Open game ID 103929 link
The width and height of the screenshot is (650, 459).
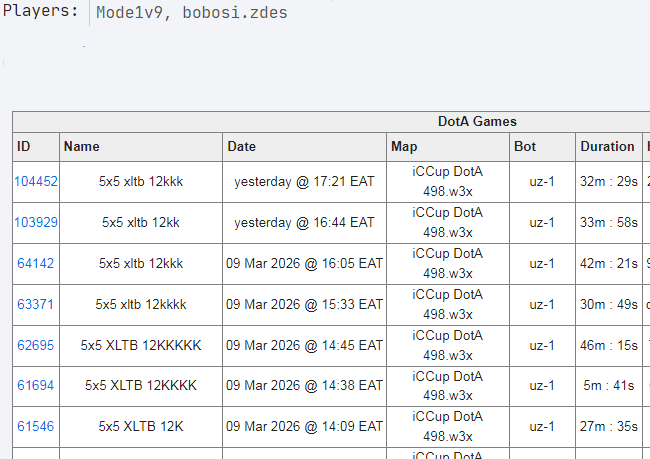pos(36,223)
